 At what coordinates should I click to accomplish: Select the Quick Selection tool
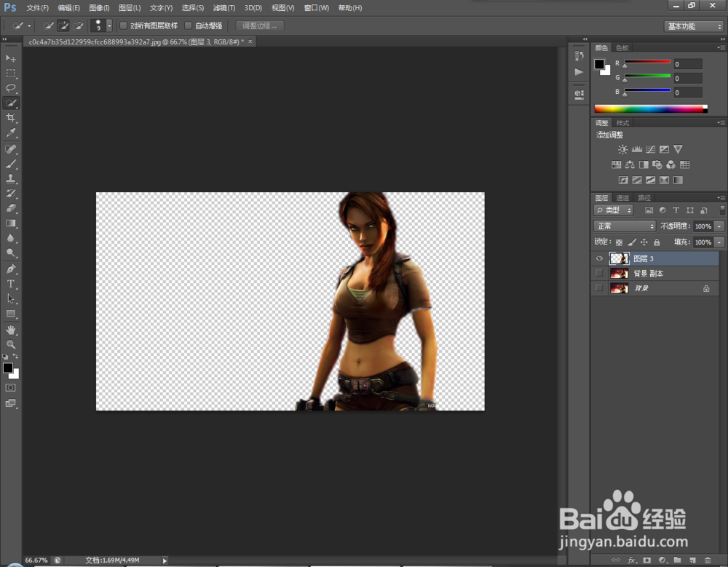[x=11, y=103]
